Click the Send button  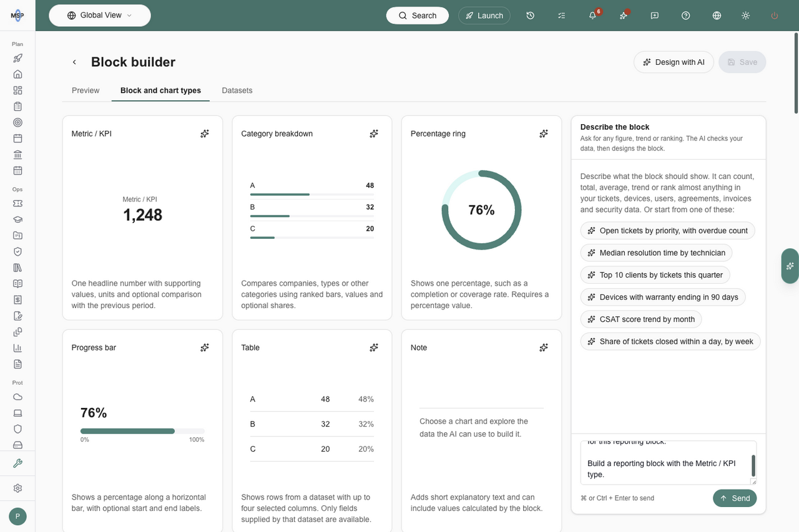click(x=735, y=498)
